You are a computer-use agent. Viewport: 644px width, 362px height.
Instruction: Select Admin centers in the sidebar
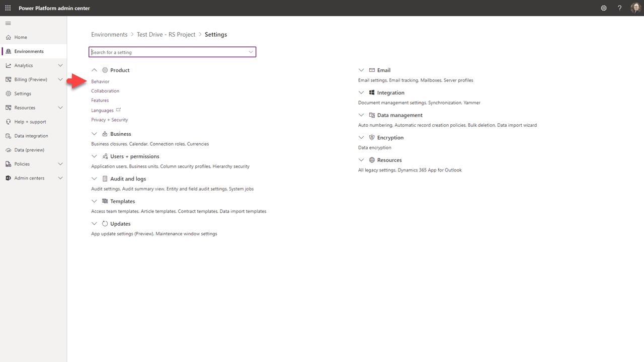[30, 177]
